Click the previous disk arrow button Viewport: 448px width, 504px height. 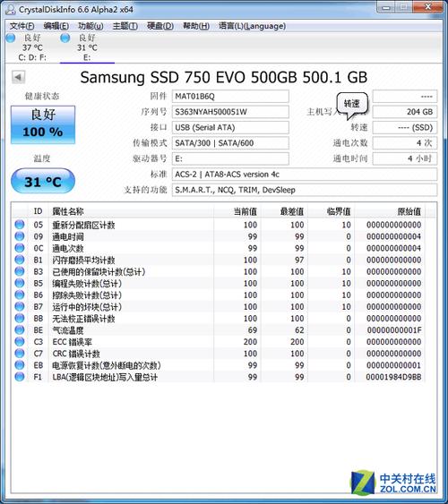tap(18, 77)
